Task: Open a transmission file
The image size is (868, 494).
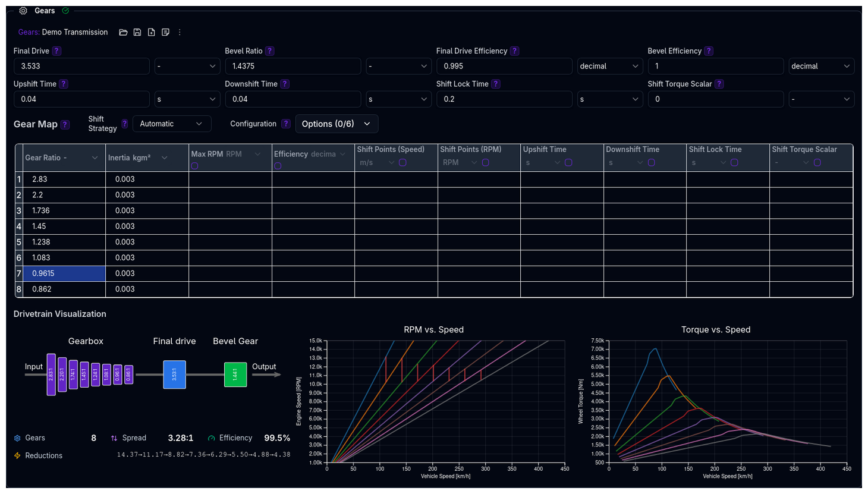Action: click(123, 32)
